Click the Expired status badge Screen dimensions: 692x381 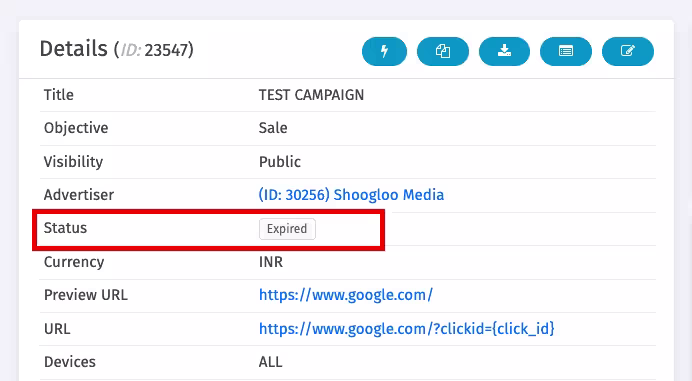[287, 229]
